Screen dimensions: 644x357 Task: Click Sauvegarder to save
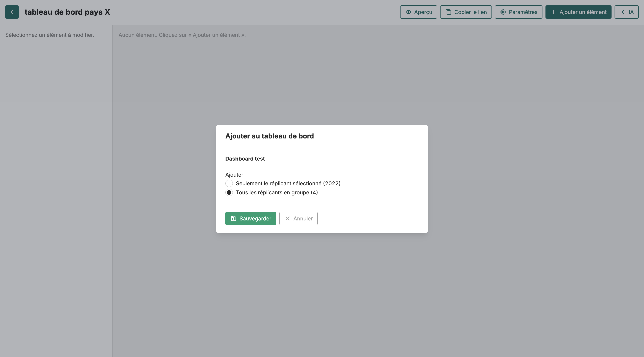(250, 218)
